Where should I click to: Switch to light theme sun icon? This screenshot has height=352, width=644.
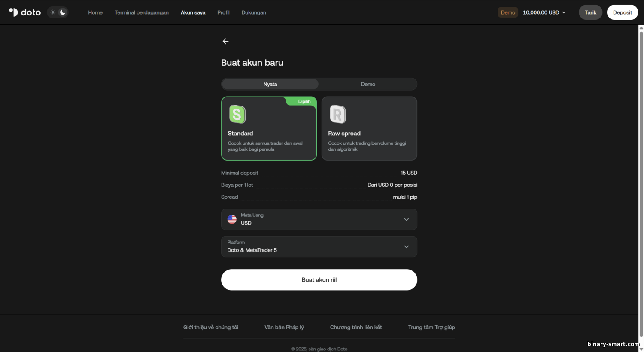[53, 12]
